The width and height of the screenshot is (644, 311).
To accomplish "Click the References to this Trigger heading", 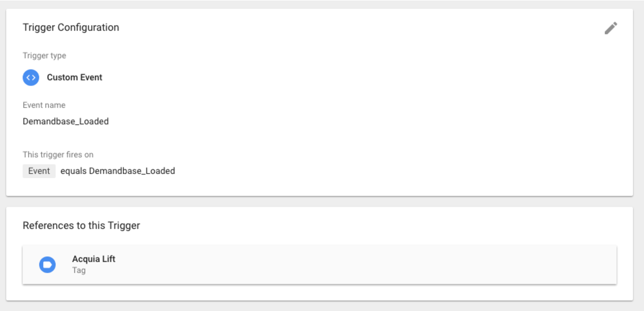I will click(x=81, y=226).
